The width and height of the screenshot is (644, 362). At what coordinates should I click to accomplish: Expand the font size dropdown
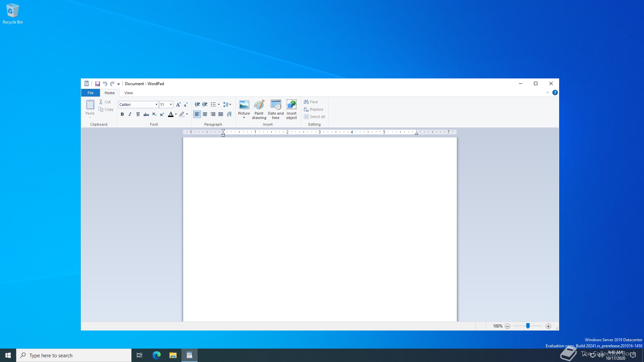pos(171,105)
